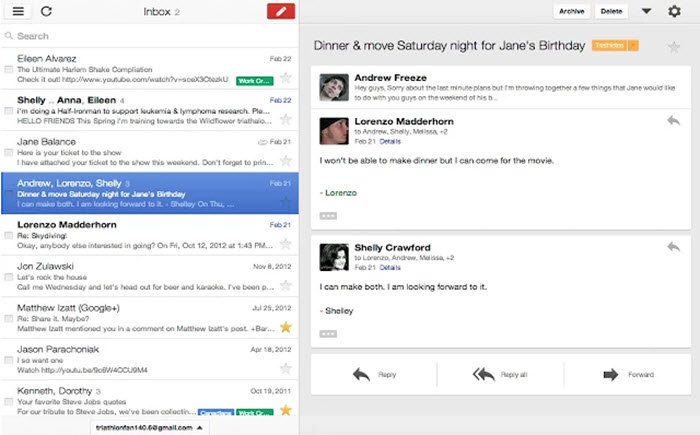Delete the current conversation
The width and height of the screenshot is (700, 435).
(x=611, y=11)
